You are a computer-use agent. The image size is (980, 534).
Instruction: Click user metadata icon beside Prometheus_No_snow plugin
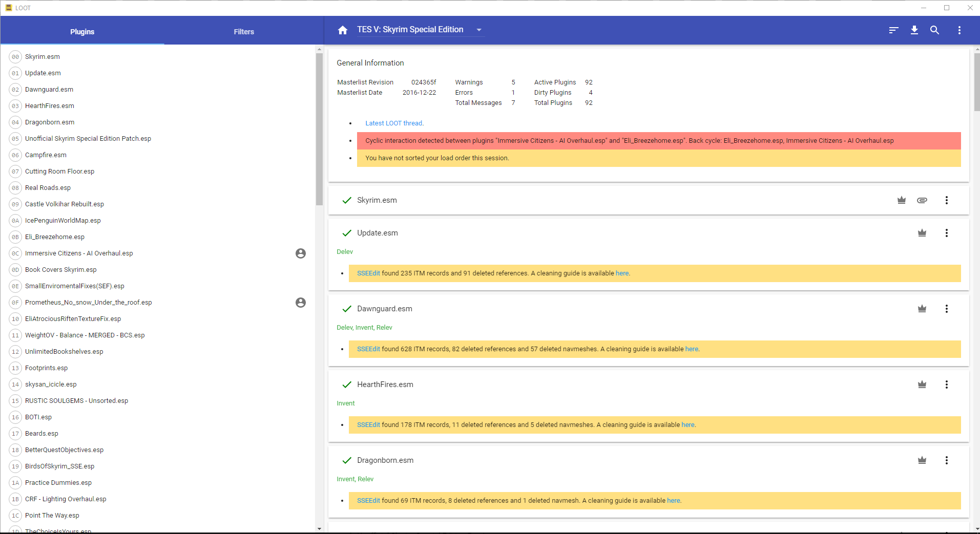pyautogui.click(x=301, y=303)
